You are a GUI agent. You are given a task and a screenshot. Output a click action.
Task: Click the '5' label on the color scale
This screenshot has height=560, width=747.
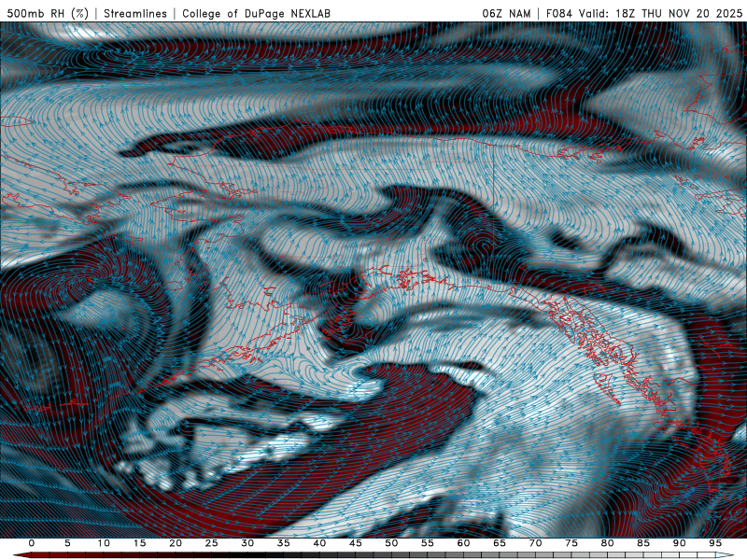[x=67, y=543]
